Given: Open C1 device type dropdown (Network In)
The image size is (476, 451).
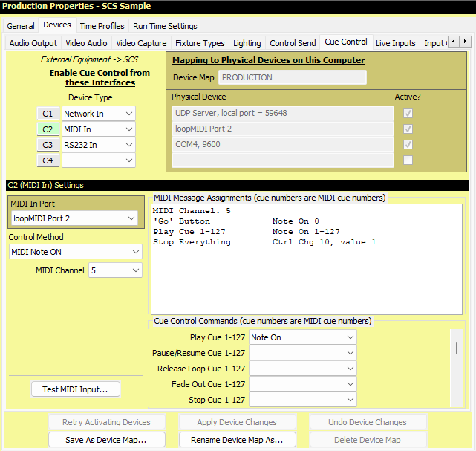Looking at the screenshot, I should (99, 114).
